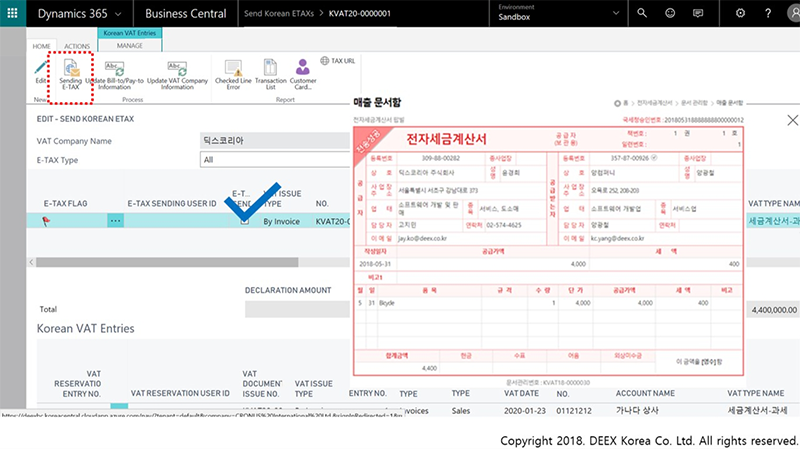The height and width of the screenshot is (449, 800).
Task: Open the settings gear icon
Action: coord(740,13)
